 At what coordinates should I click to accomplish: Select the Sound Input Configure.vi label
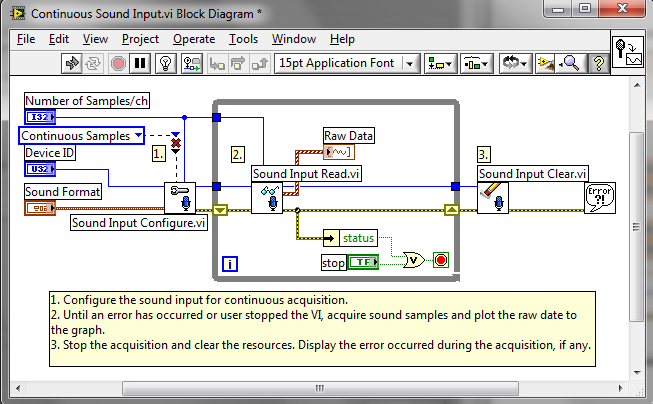(x=139, y=223)
